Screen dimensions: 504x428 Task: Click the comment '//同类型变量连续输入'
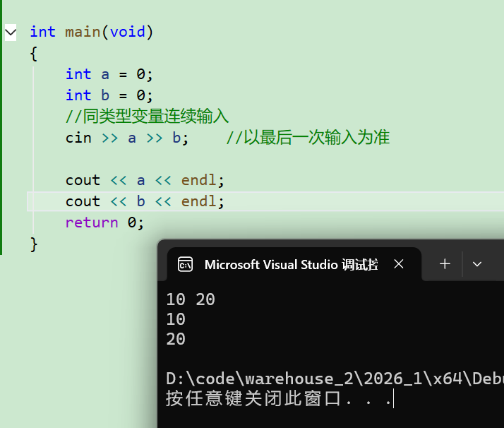pos(148,116)
